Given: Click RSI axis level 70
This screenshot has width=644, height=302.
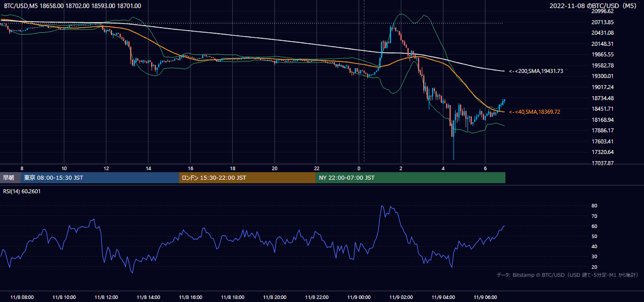Looking at the screenshot, I should (594, 216).
